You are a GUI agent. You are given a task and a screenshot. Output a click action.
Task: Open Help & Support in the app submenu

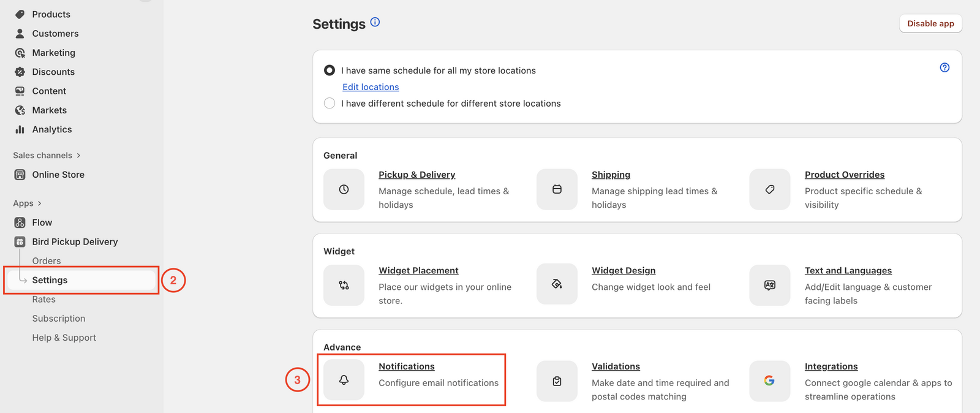pyautogui.click(x=64, y=338)
